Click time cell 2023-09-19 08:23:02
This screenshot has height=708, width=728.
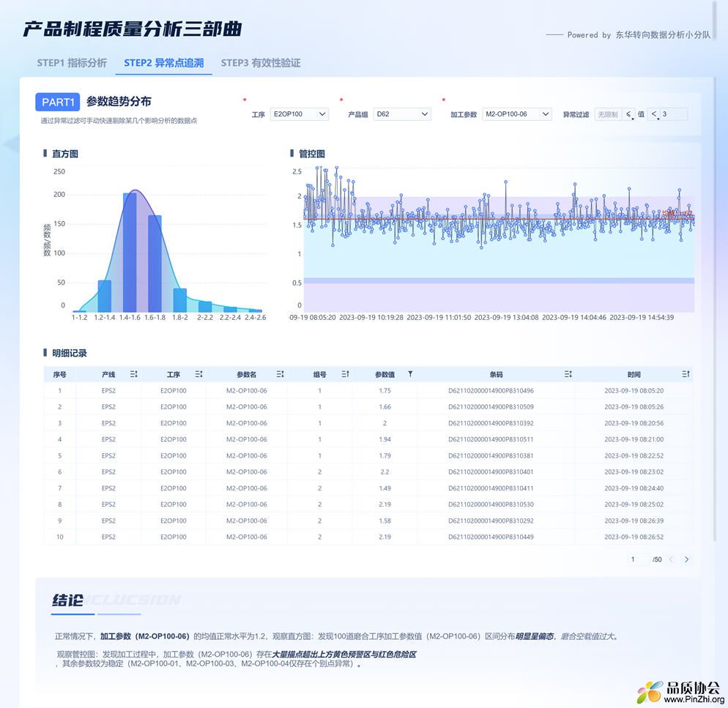[x=634, y=472]
